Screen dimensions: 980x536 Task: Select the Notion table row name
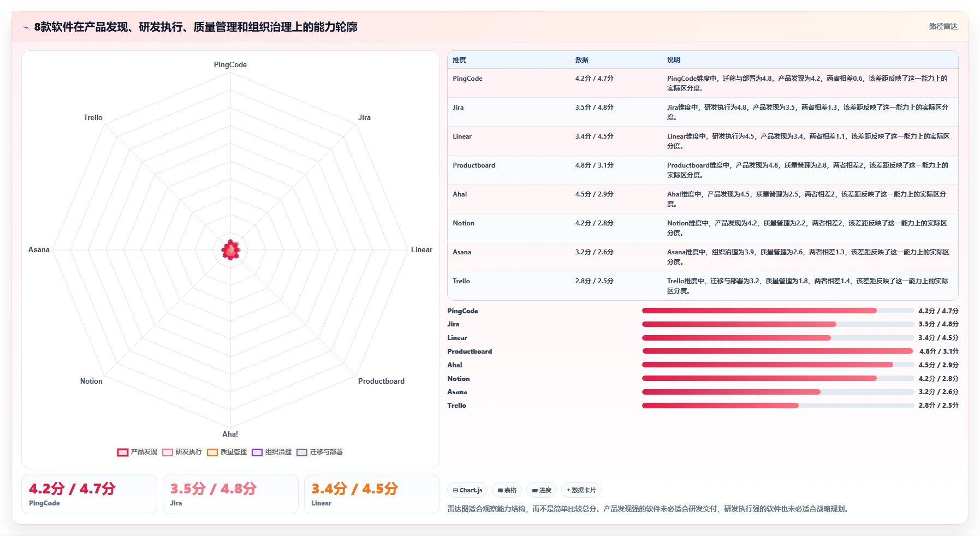coord(464,223)
